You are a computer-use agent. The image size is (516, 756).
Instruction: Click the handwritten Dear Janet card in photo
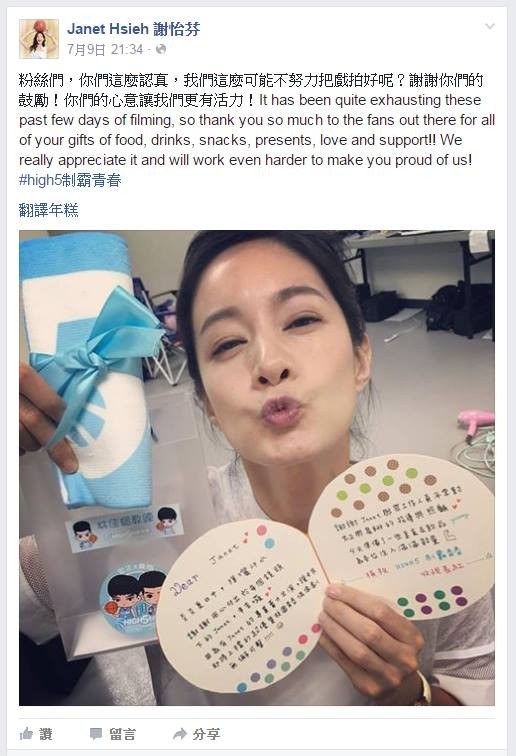point(240,607)
